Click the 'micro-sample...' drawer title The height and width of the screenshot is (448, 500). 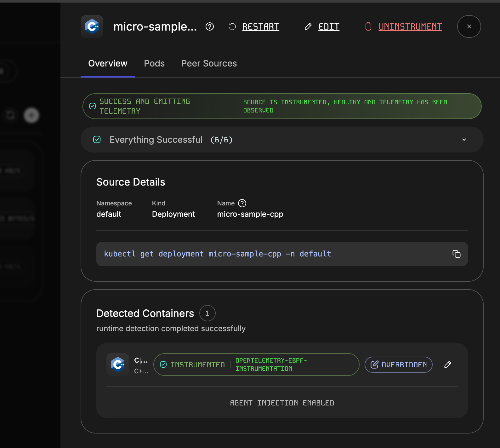coord(155,26)
